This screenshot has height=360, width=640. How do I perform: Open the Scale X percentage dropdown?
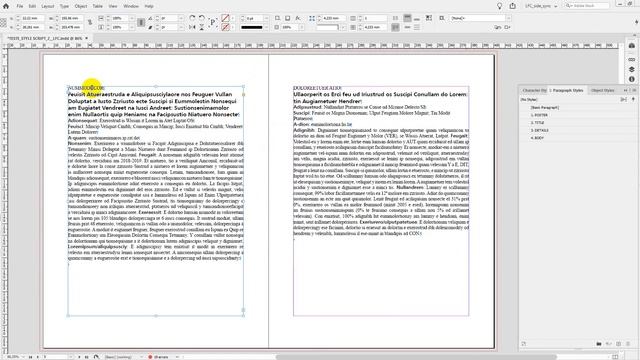pos(131,18)
